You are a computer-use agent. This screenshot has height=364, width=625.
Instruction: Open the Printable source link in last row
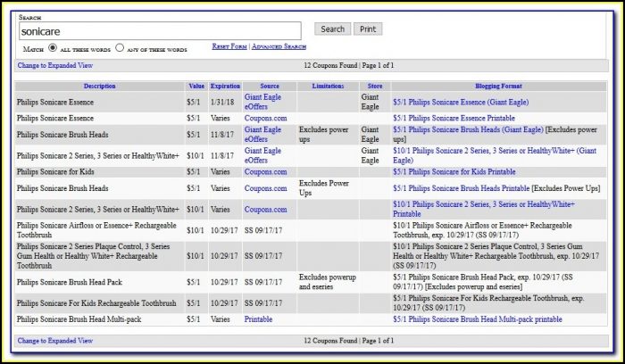tap(258, 318)
